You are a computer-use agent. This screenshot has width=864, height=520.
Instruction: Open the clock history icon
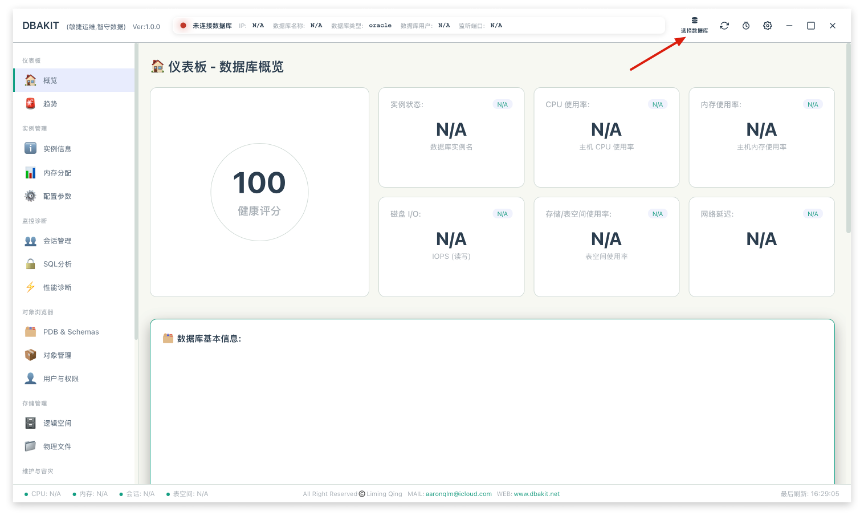746,25
